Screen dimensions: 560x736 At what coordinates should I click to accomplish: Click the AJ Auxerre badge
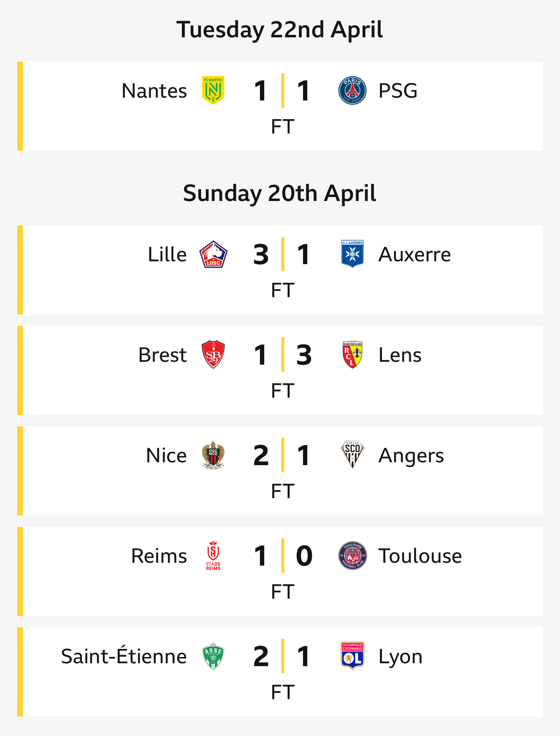(x=352, y=254)
